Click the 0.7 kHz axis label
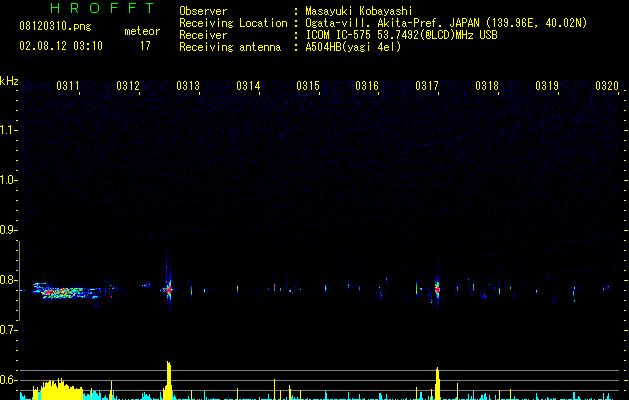Viewport: 629px width, 400px height. coord(8,330)
